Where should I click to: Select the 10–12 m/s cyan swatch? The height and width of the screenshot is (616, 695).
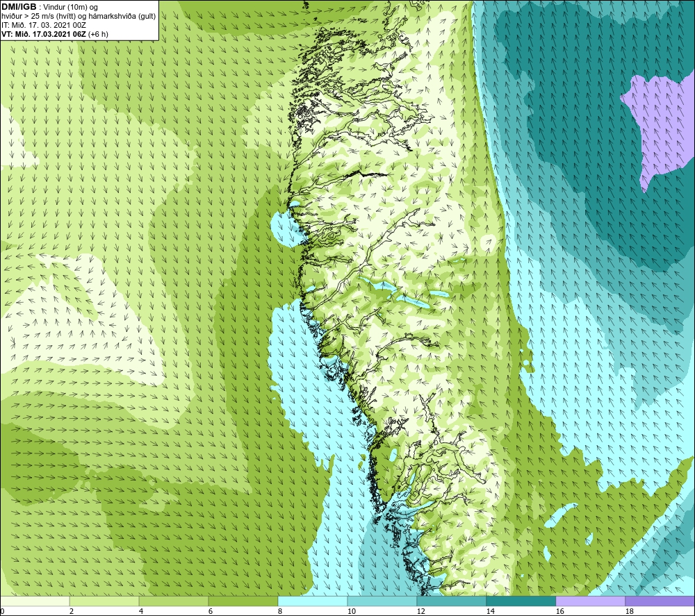pyautogui.click(x=382, y=601)
